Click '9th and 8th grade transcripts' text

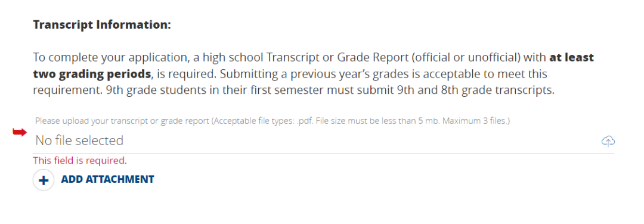point(476,91)
